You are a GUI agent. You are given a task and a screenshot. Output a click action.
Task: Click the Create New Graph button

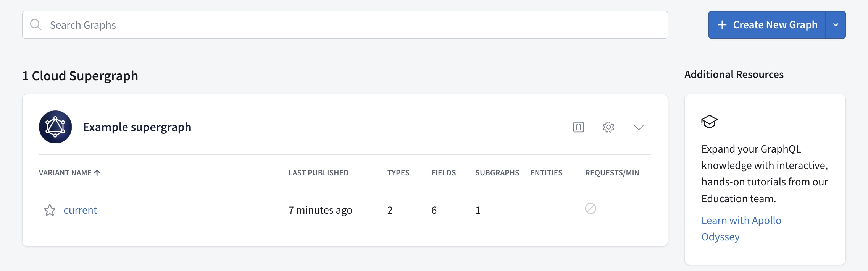click(767, 25)
